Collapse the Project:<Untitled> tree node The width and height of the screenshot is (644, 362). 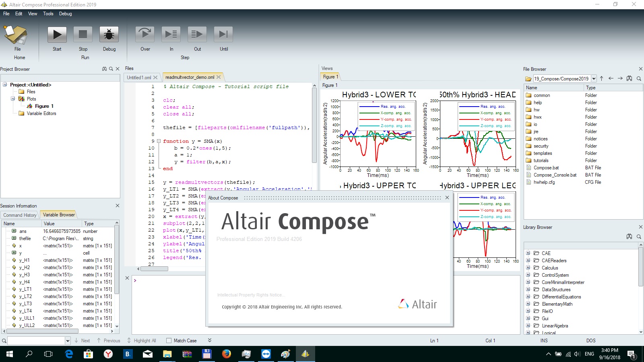tap(5, 84)
